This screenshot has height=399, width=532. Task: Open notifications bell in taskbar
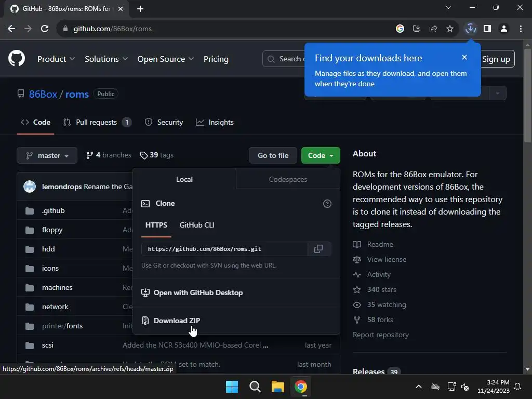[518, 387]
